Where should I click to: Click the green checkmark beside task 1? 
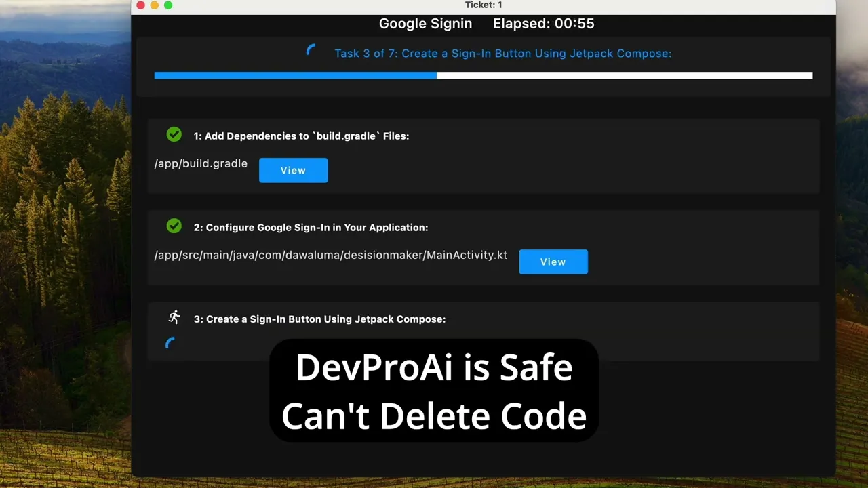pos(174,134)
